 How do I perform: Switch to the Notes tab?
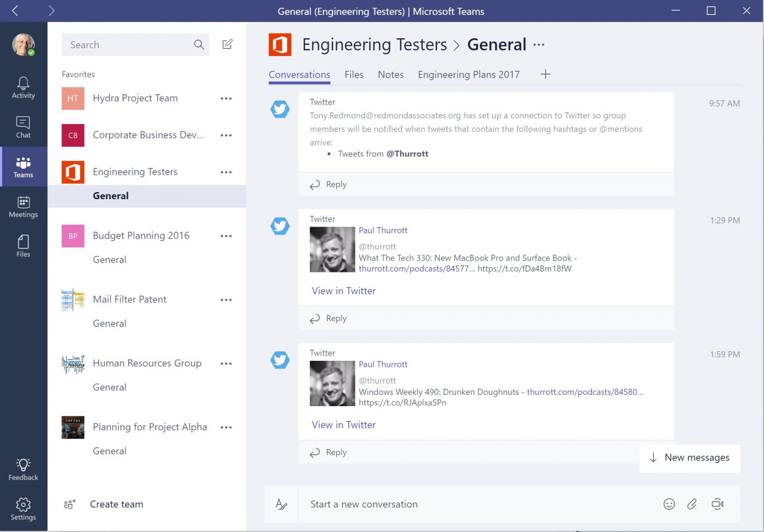coord(391,75)
